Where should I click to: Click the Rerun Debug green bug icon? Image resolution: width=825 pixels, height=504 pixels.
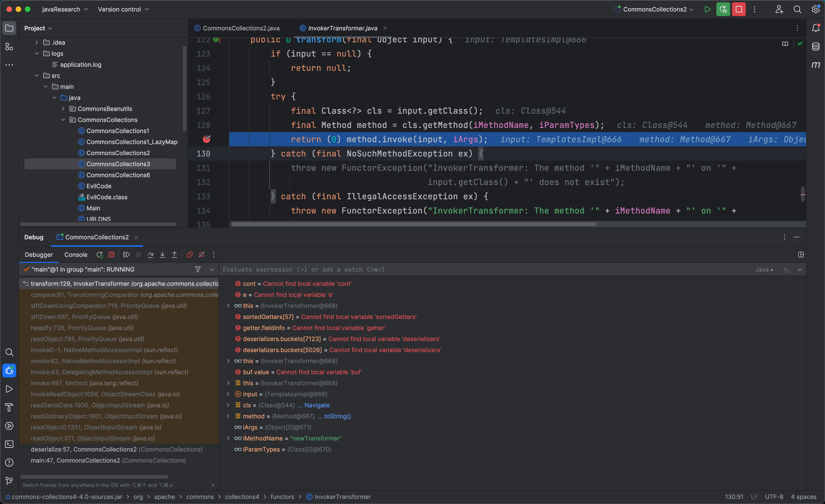(723, 9)
